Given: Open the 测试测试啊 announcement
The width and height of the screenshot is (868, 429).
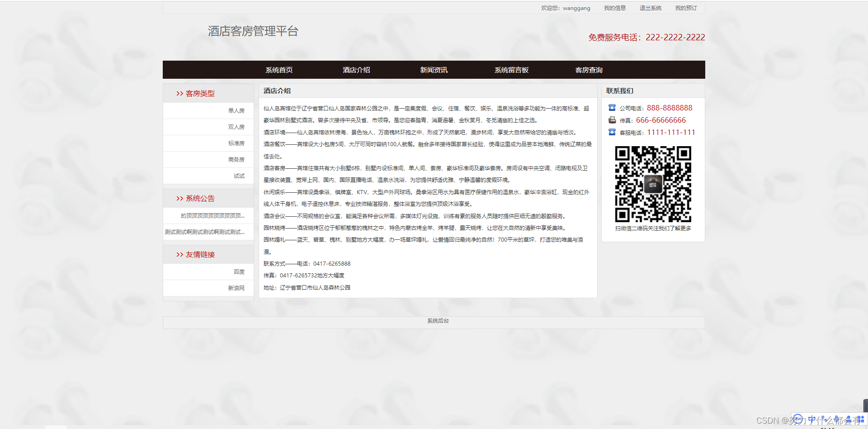Looking at the screenshot, I should click(205, 232).
